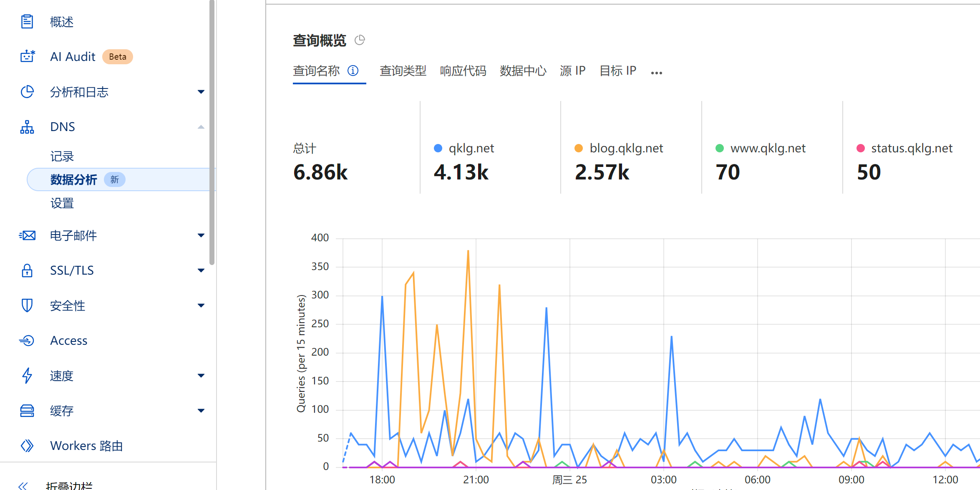Screen dimensions: 980x490
Task: Click the info icon beside 查询名称
Action: click(x=353, y=71)
